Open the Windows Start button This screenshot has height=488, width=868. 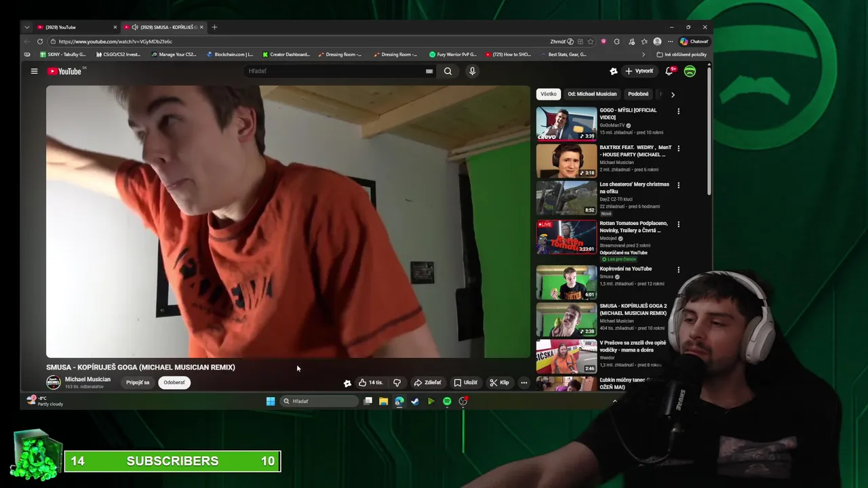pyautogui.click(x=271, y=401)
